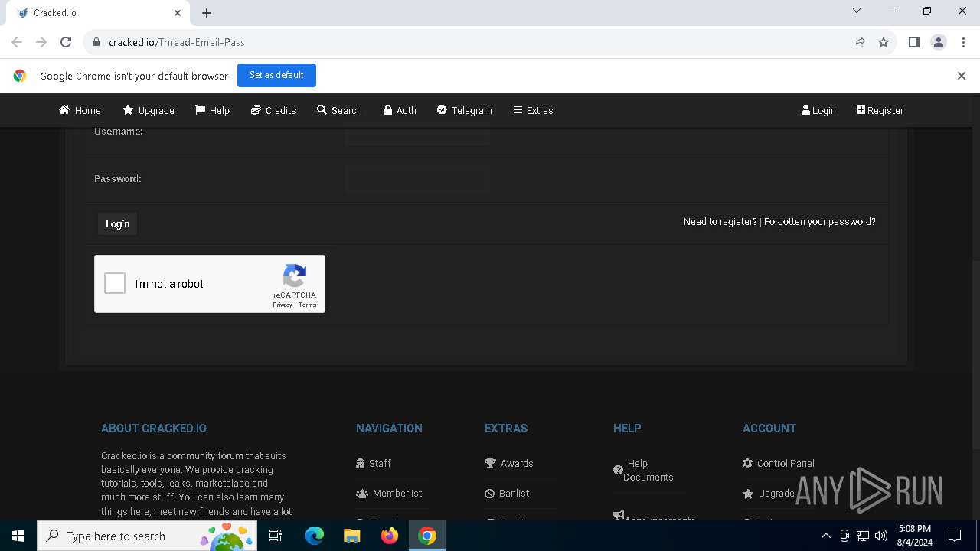Click the Help Documents question icon
This screenshot has width=980, height=551.
click(x=618, y=470)
